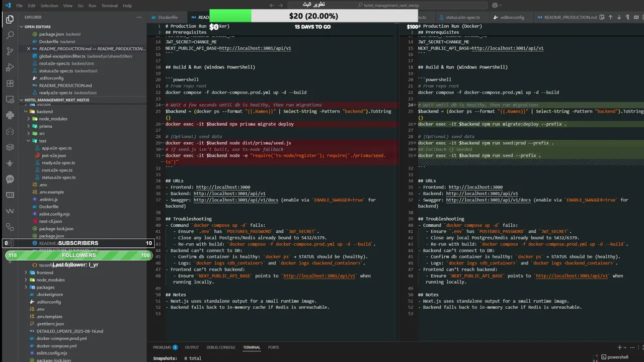
Task: Open Explorer more actions ellipsis
Action: 139,17
